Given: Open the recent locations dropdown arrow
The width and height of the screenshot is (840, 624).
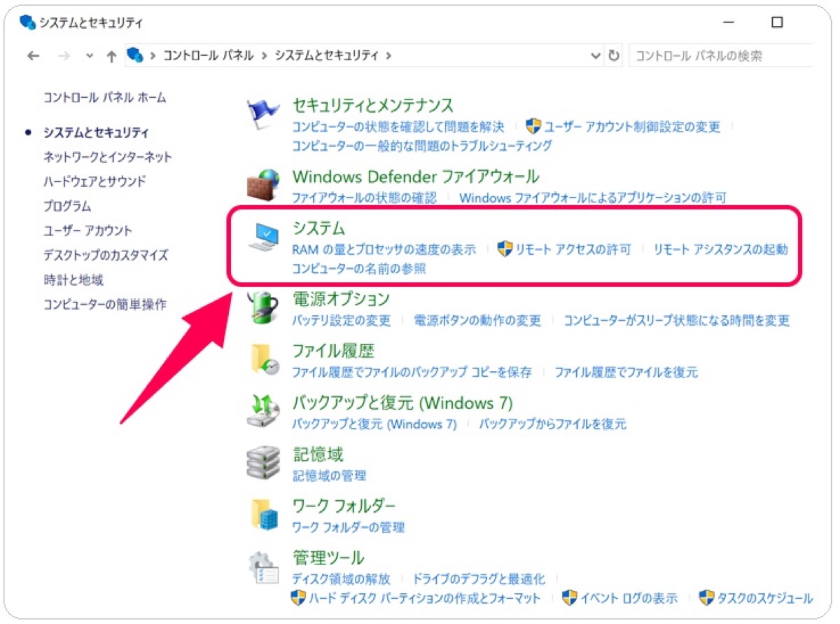Looking at the screenshot, I should pos(89,56).
